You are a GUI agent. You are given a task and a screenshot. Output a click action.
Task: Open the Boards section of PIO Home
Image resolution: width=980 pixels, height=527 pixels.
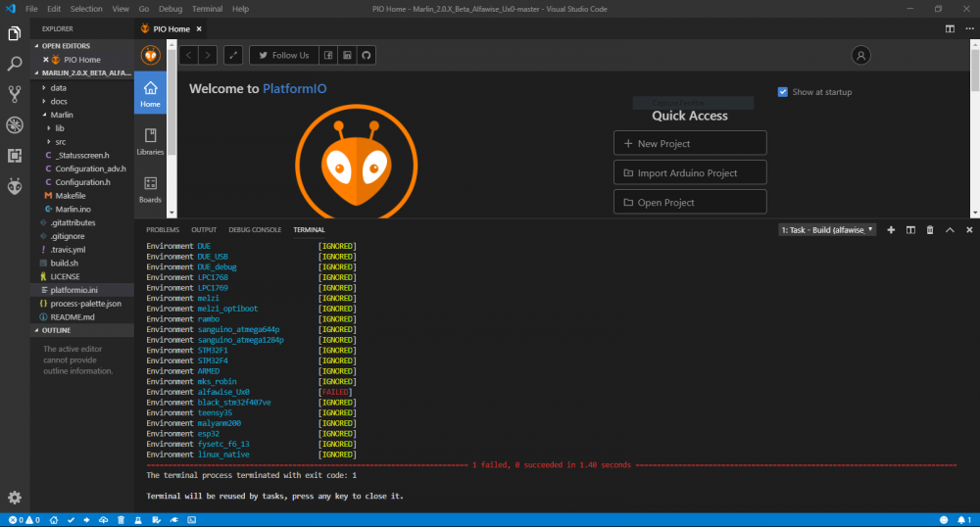(x=150, y=189)
